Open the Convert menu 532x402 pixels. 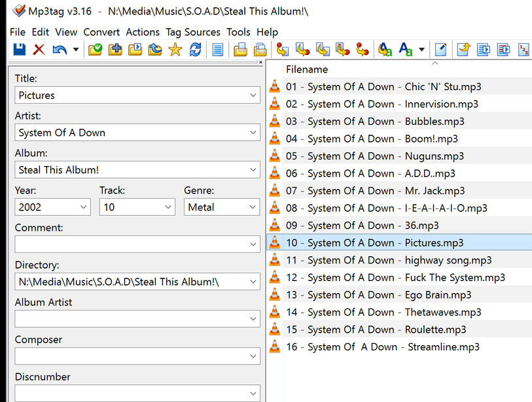(x=101, y=32)
